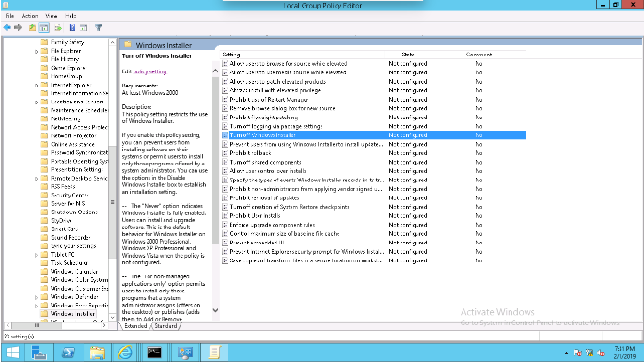Select the Windows Installer tree folder

(72, 314)
